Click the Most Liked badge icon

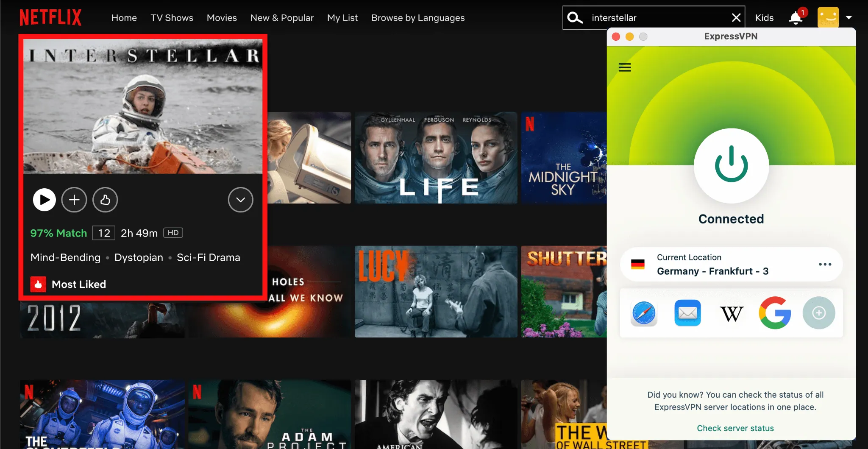(x=38, y=284)
